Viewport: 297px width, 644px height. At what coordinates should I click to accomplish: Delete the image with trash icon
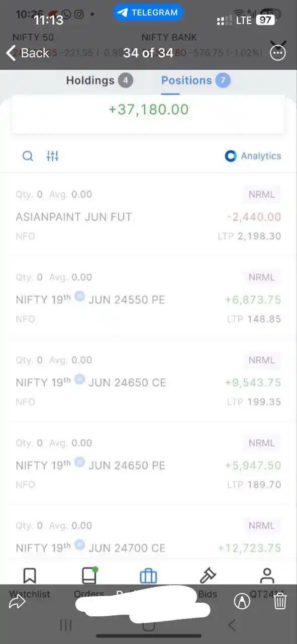pyautogui.click(x=280, y=601)
